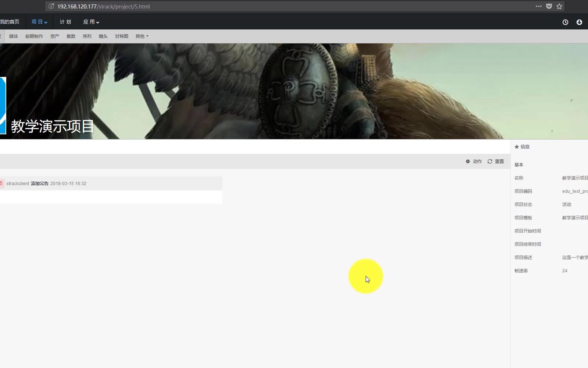
Task: Click the 动作 button
Action: 474,162
